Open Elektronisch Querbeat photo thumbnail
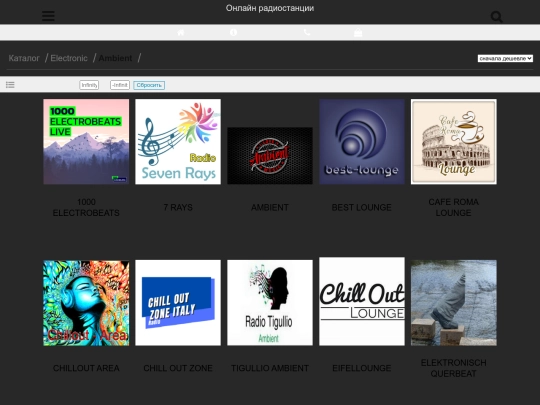 coord(454,303)
